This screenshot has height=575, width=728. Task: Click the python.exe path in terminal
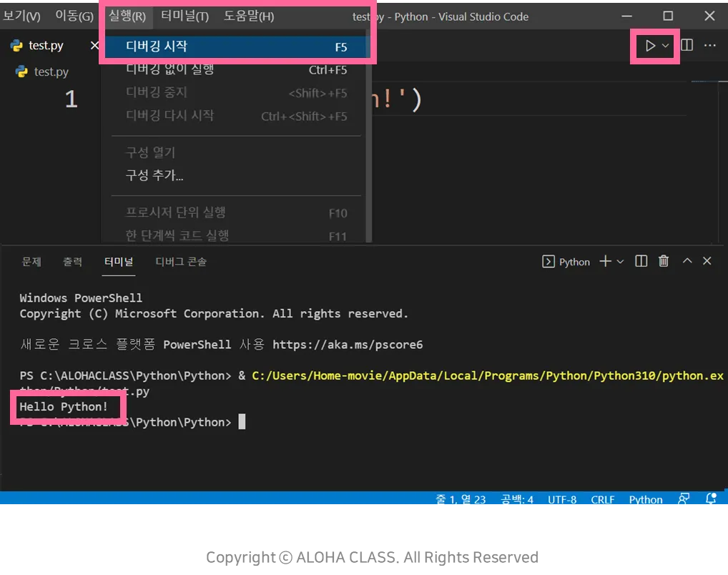coord(488,375)
